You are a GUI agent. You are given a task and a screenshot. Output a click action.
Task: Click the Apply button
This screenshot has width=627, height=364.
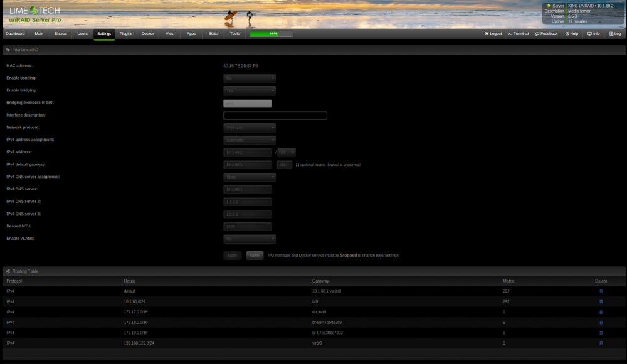click(233, 256)
